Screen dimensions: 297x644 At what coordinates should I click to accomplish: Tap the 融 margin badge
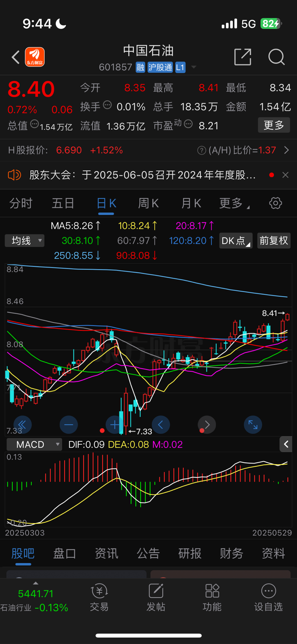tap(140, 67)
